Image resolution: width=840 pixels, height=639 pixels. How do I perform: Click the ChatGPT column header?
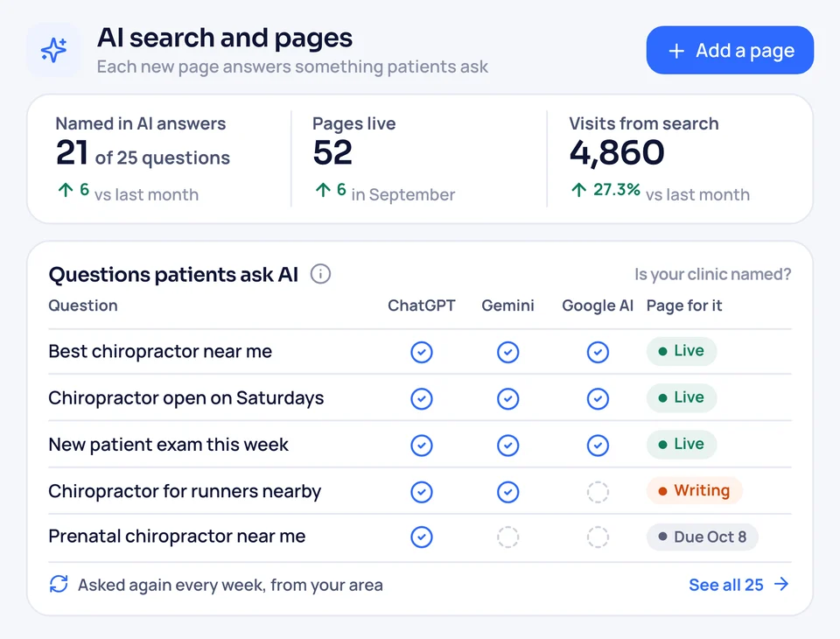(x=422, y=305)
